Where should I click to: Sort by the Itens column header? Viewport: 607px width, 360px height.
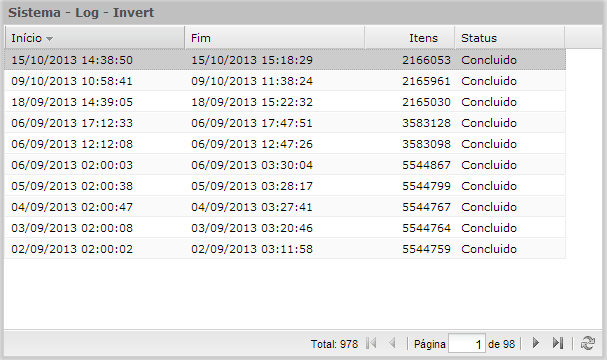410,38
